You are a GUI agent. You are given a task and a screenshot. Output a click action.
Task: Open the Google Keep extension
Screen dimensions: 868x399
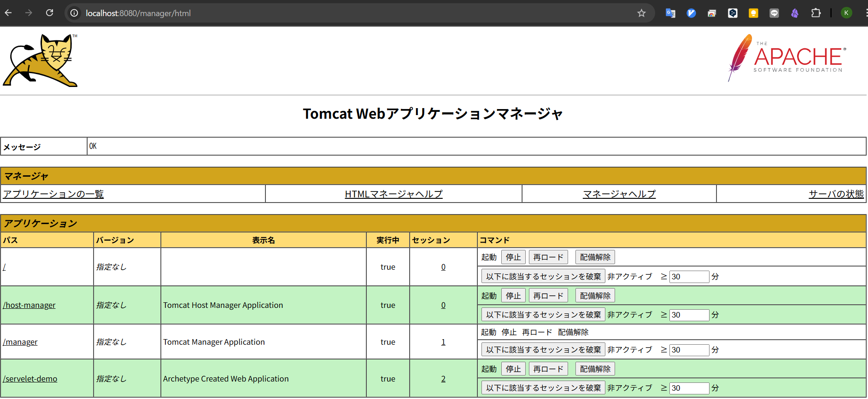(753, 13)
